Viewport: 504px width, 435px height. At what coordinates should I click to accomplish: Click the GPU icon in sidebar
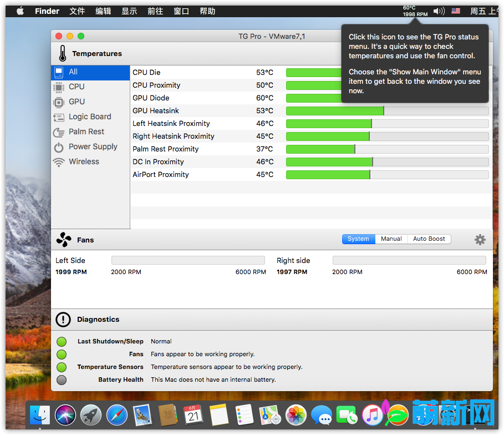tap(59, 102)
